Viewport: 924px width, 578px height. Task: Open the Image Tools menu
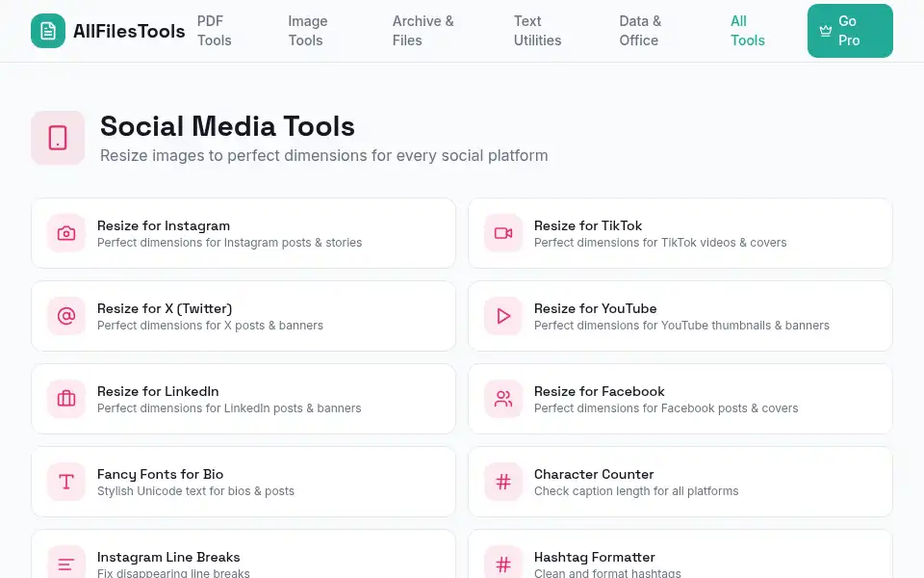(308, 31)
